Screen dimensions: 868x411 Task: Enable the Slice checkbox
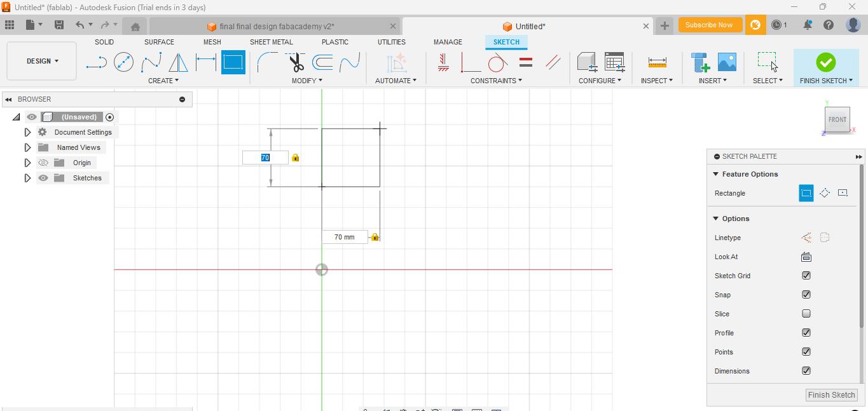click(x=806, y=314)
